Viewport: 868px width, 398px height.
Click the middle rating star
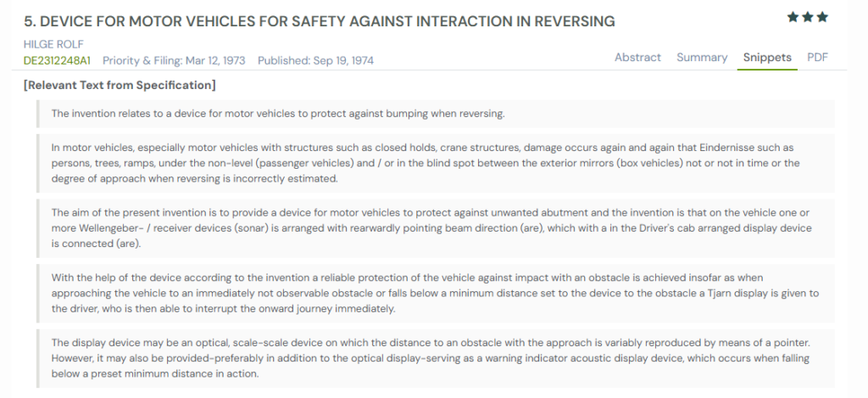click(x=807, y=17)
